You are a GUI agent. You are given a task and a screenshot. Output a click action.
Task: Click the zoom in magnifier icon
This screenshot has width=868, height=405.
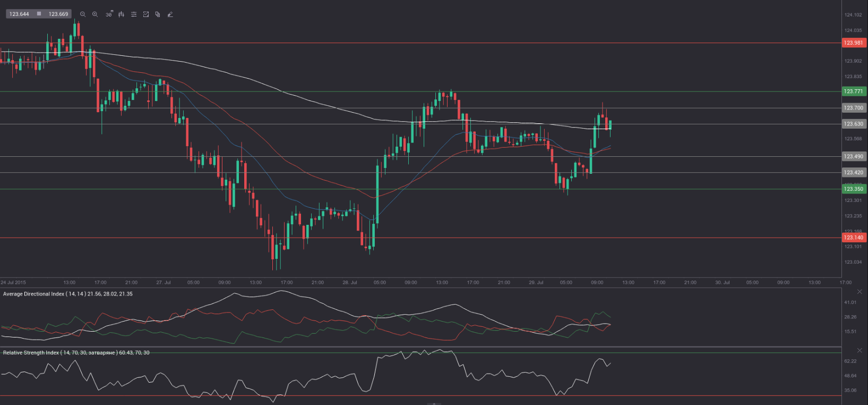coord(95,14)
